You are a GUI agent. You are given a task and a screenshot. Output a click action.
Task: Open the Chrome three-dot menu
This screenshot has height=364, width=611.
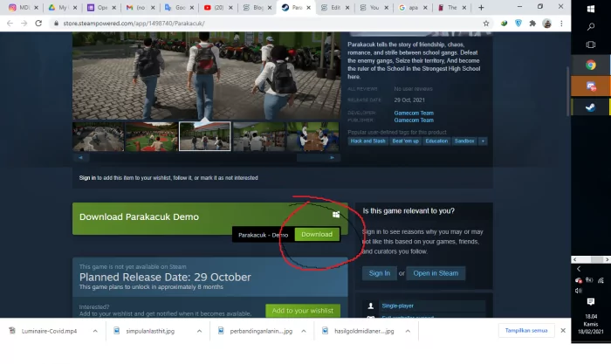[x=561, y=24]
